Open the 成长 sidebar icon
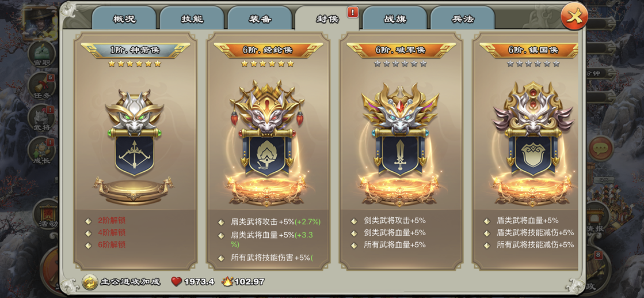Image resolution: width=644 pixels, height=298 pixels. point(42,150)
